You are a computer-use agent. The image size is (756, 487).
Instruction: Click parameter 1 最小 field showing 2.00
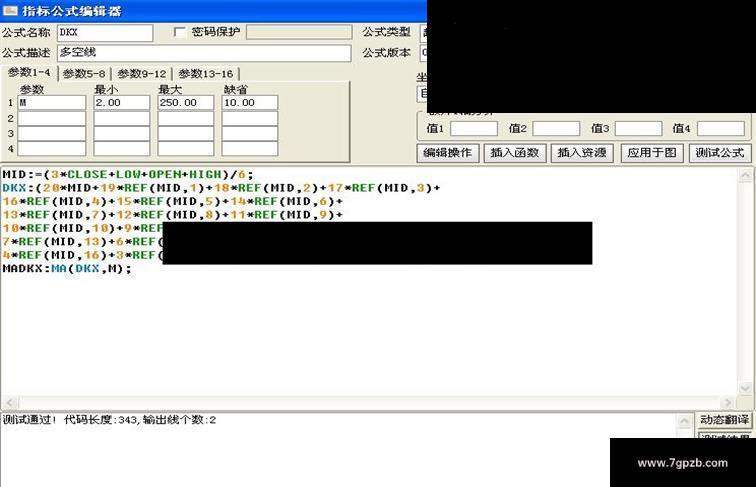tap(122, 103)
